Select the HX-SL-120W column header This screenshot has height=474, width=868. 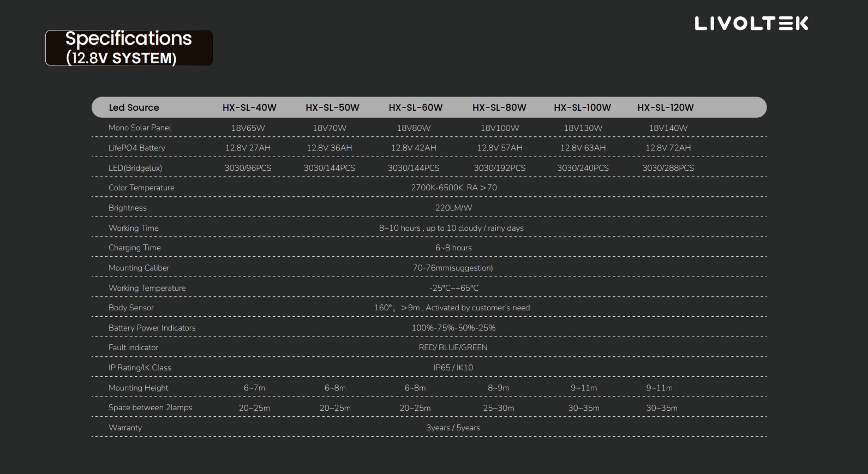pos(666,107)
